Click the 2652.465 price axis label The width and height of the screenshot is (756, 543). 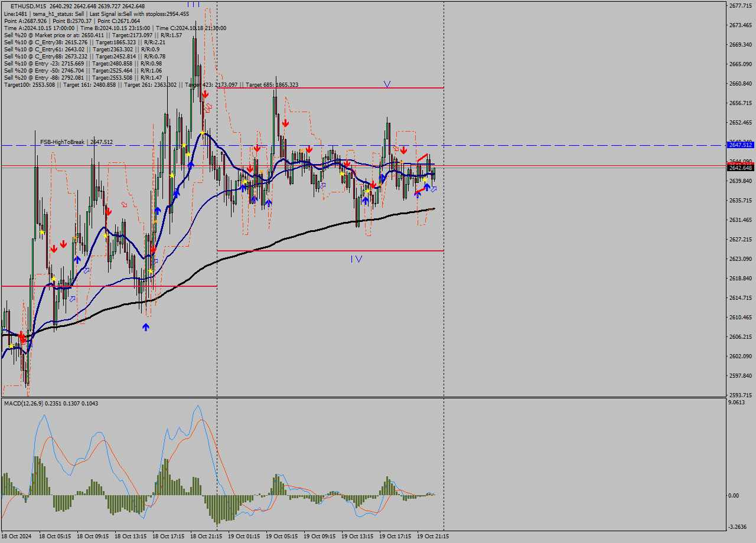point(740,123)
